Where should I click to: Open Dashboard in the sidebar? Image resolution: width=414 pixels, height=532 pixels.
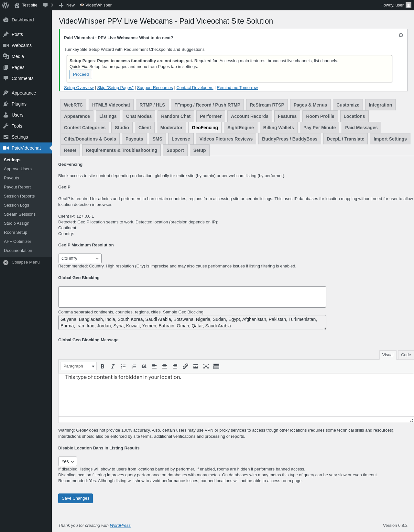click(26, 20)
